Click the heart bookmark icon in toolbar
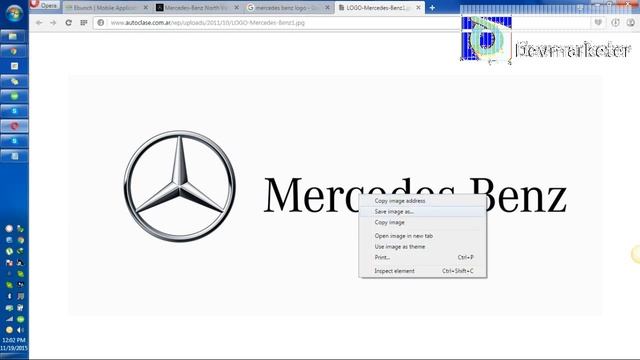Screen dimensions: 640x360 point(598,23)
